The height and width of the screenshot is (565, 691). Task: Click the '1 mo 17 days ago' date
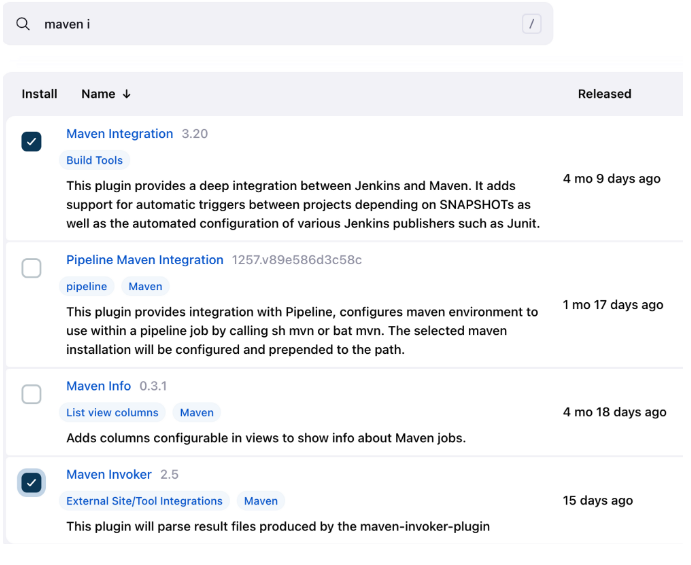(x=613, y=305)
